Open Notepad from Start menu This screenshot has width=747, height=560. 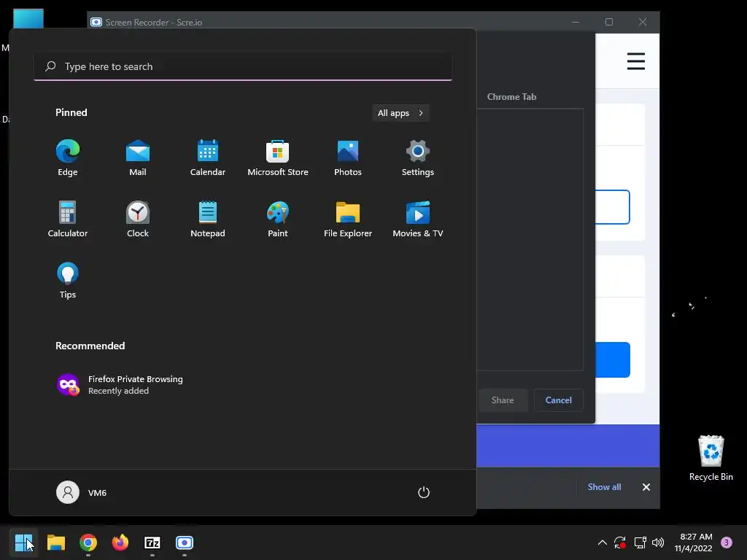pos(208,219)
